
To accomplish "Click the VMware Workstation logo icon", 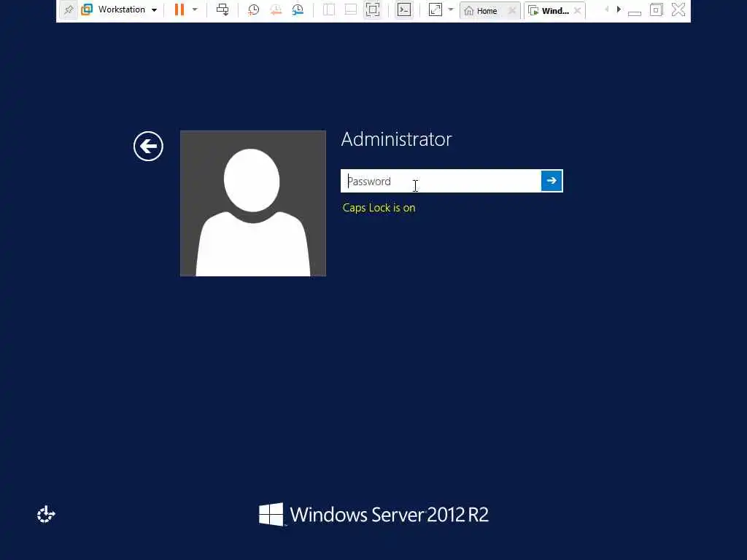I will point(87,9).
